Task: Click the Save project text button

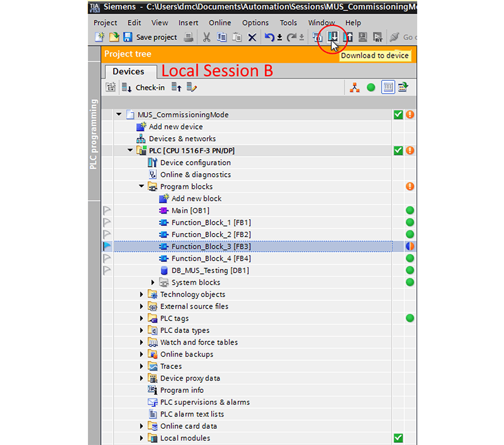Action: pyautogui.click(x=157, y=38)
